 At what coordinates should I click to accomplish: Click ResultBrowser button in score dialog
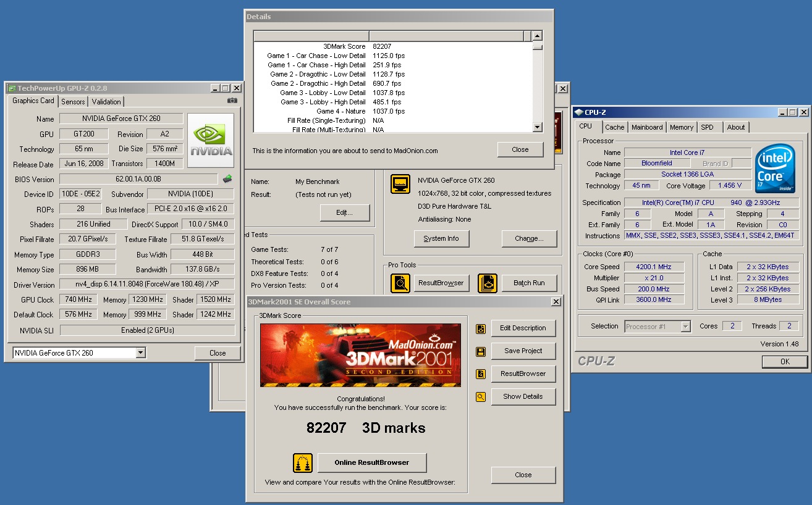coord(523,374)
